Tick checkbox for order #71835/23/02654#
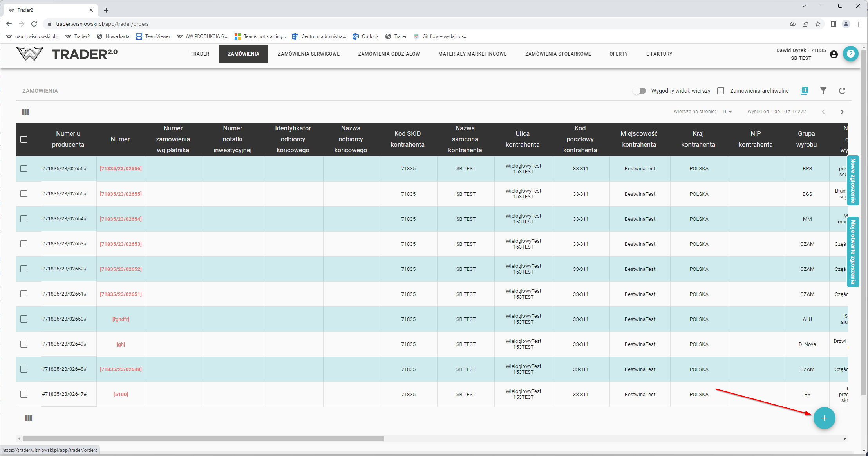 (24, 219)
